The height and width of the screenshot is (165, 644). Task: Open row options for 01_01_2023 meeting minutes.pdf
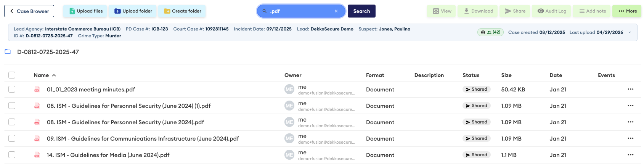[630, 89]
